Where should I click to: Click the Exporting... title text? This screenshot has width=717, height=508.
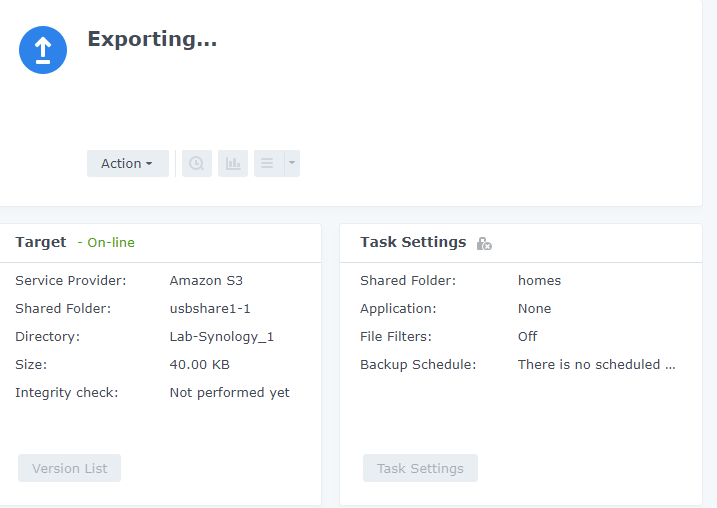click(x=152, y=39)
